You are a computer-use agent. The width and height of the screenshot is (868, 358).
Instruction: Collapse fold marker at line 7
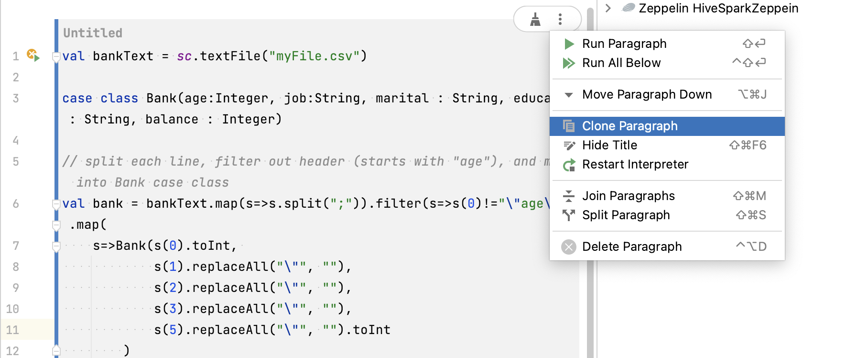click(x=56, y=246)
